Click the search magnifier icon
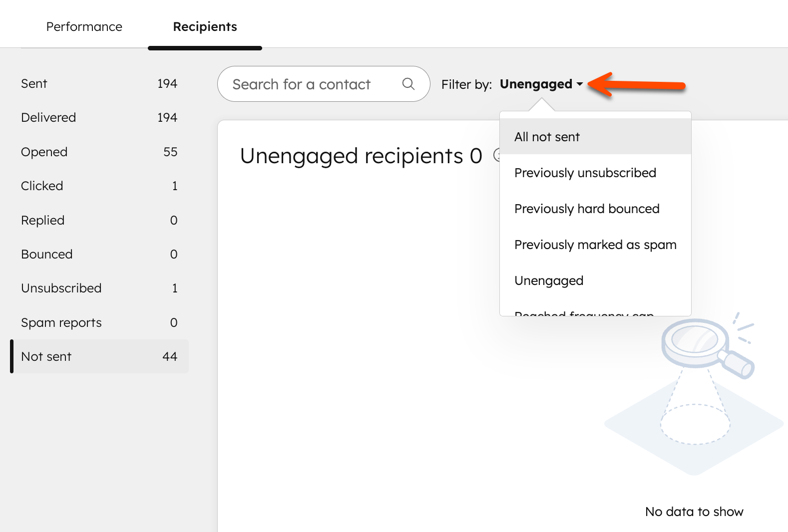 [x=408, y=84]
